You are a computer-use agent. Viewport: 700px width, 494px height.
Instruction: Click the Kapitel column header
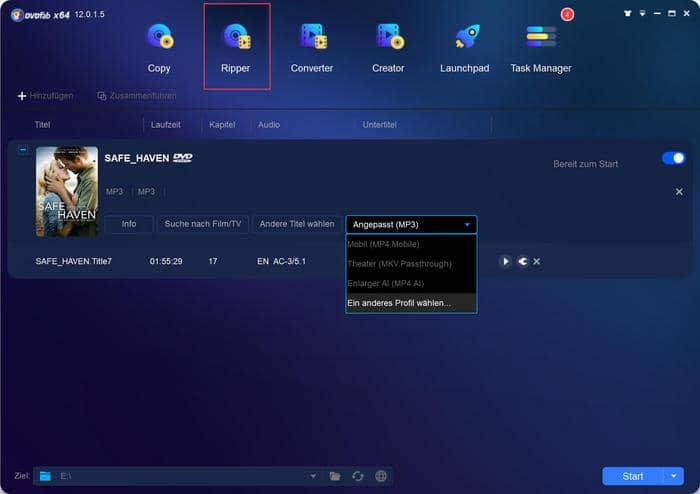[222, 125]
